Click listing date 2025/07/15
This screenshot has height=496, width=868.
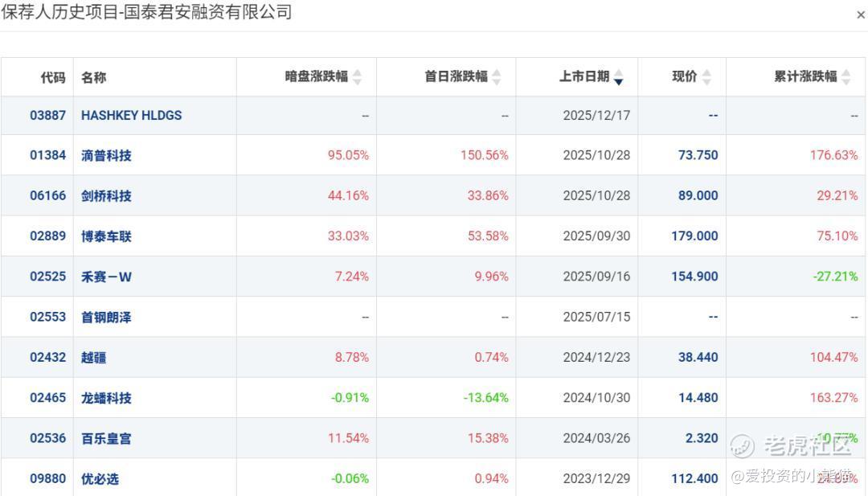click(x=596, y=317)
